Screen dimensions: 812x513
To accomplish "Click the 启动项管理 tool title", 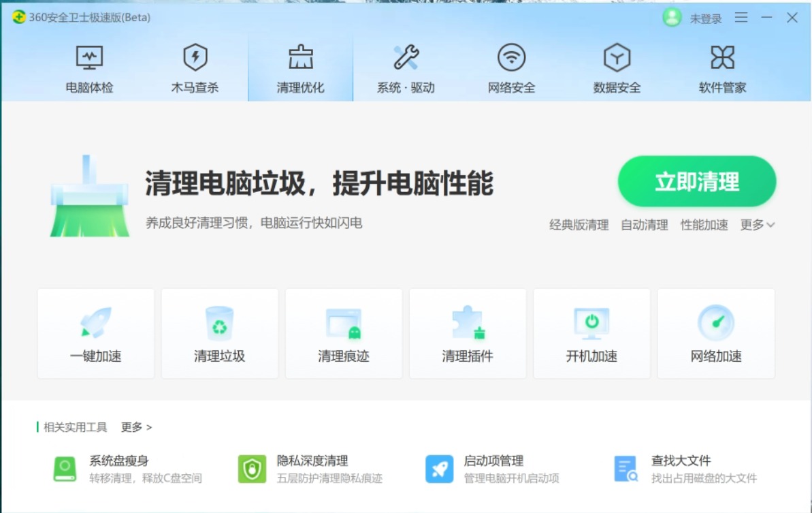I will pyautogui.click(x=493, y=461).
